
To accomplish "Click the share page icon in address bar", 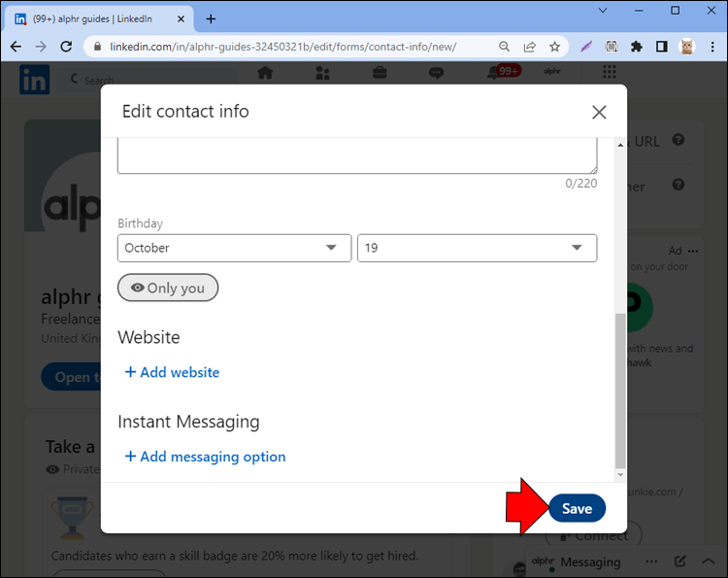I will click(530, 47).
